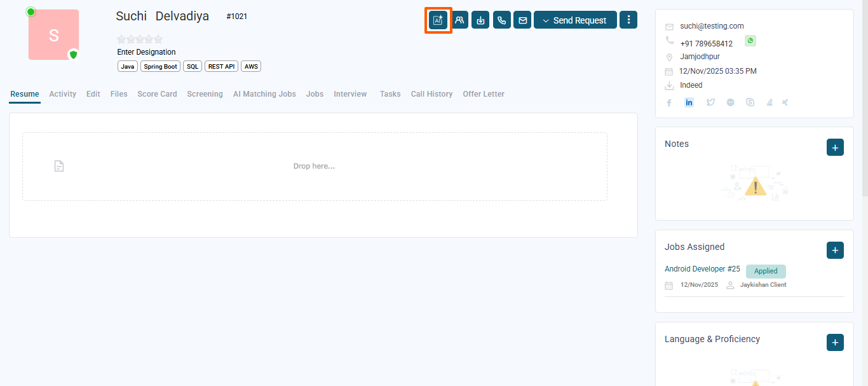Open the Skype social icon
The height and width of the screenshot is (386, 868).
tap(750, 102)
